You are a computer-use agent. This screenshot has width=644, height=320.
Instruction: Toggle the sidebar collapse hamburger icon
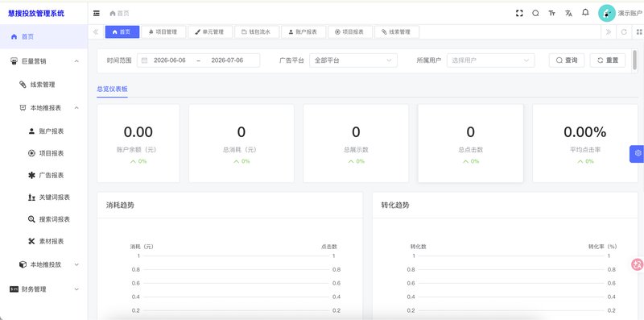coord(97,13)
